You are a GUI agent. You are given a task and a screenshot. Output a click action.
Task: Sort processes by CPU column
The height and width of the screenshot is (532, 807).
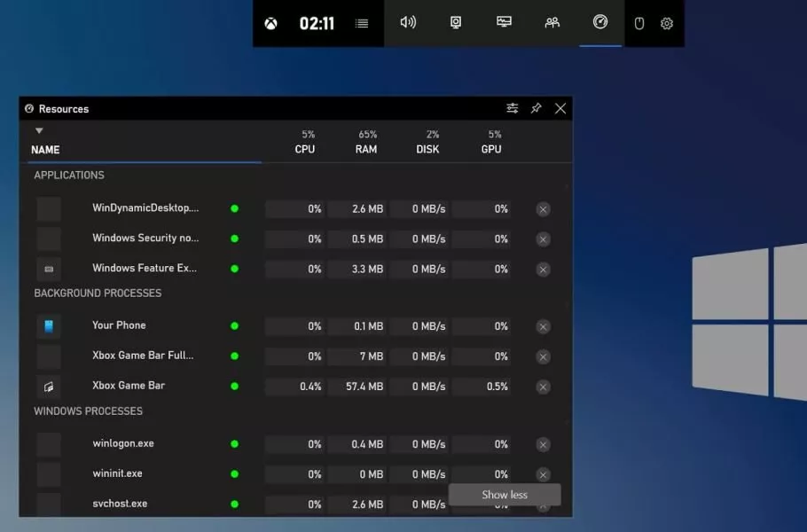point(305,149)
